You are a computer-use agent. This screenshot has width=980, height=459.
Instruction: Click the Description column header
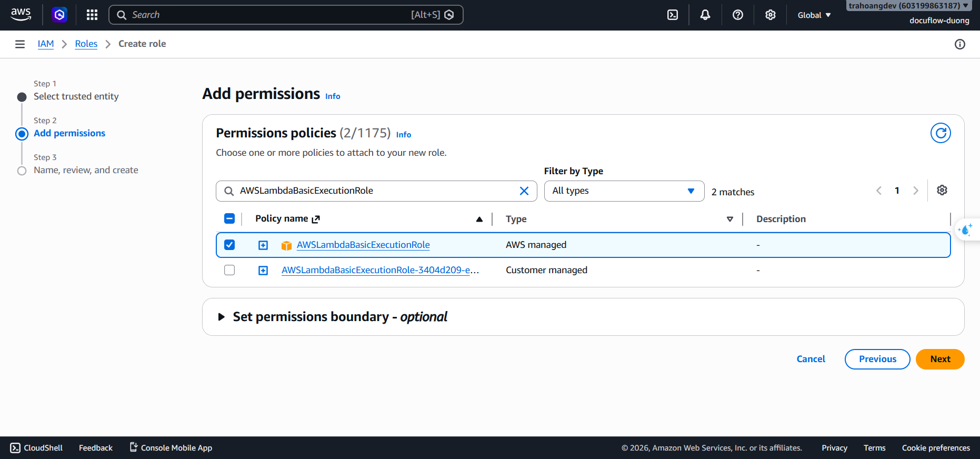(x=781, y=219)
